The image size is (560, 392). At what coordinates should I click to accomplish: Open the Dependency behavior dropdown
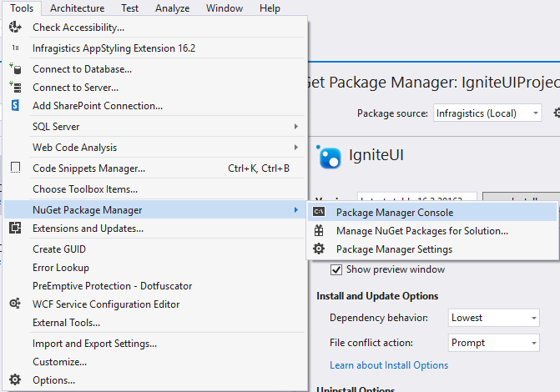(x=493, y=318)
